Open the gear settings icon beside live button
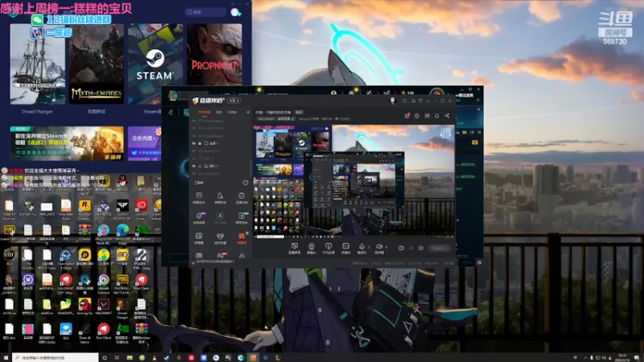 click(420, 248)
